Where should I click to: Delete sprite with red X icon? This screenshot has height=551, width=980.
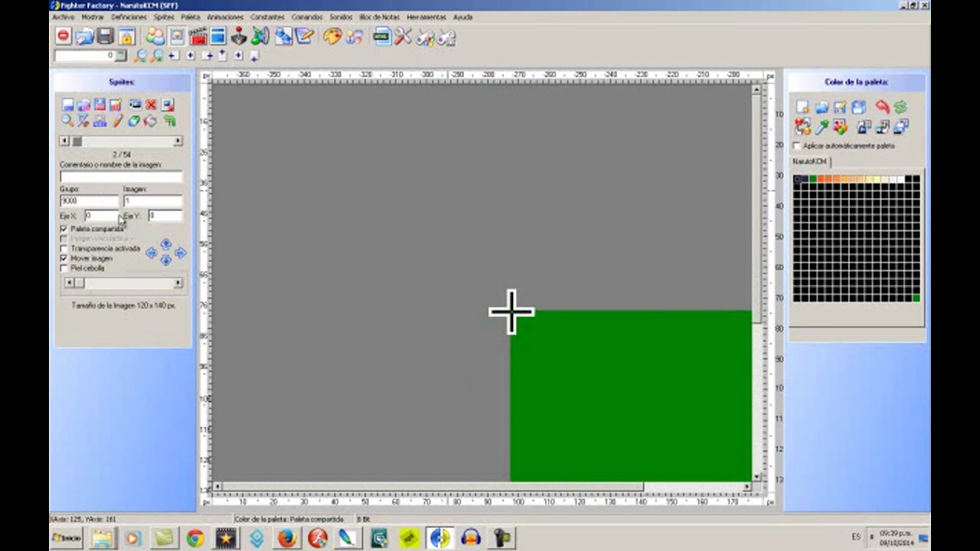click(x=151, y=105)
